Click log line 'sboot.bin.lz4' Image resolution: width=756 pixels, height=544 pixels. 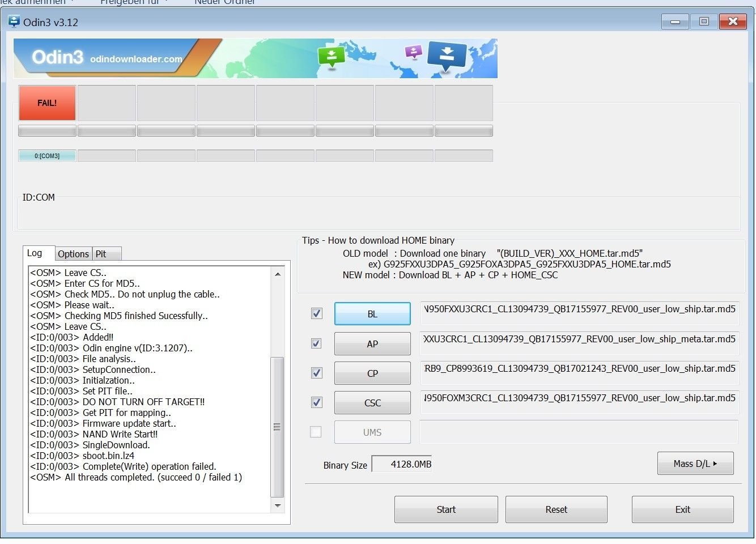[x=108, y=456]
